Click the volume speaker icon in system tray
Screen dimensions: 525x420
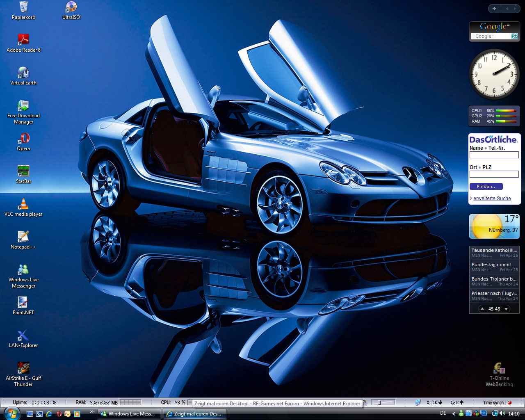coord(502,413)
